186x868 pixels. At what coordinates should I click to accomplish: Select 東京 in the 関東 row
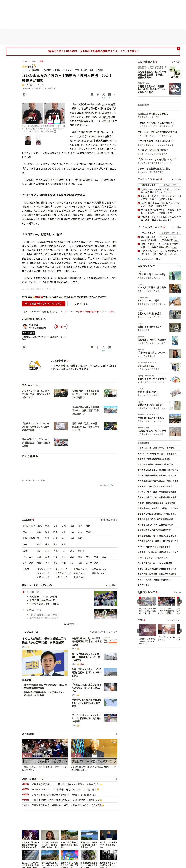coord(80,532)
